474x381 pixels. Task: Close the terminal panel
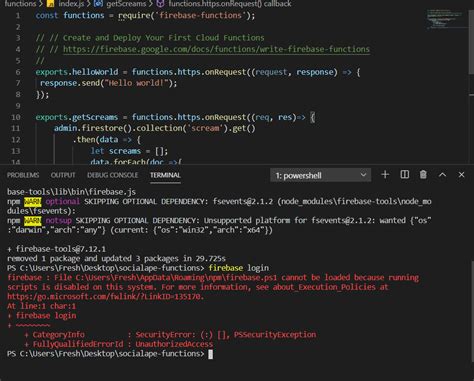(x=461, y=175)
